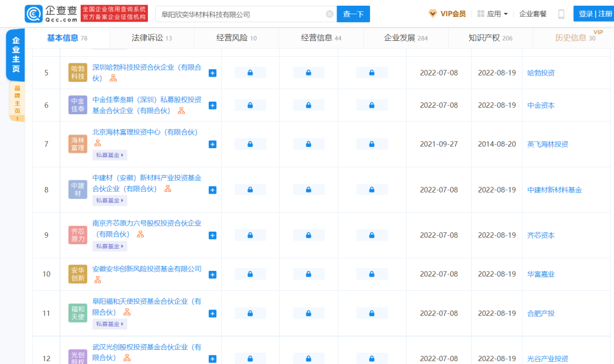This screenshot has height=364, width=614.
Task: Select 品牌主页 side tab
Action: coord(17,102)
